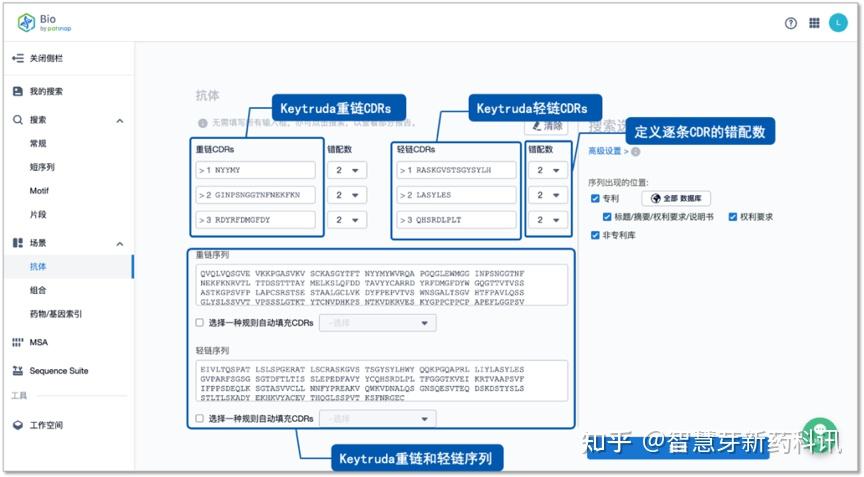The height and width of the screenshot is (477, 864).
Task: Click the info icon beside 高级设置
Action: (635, 151)
